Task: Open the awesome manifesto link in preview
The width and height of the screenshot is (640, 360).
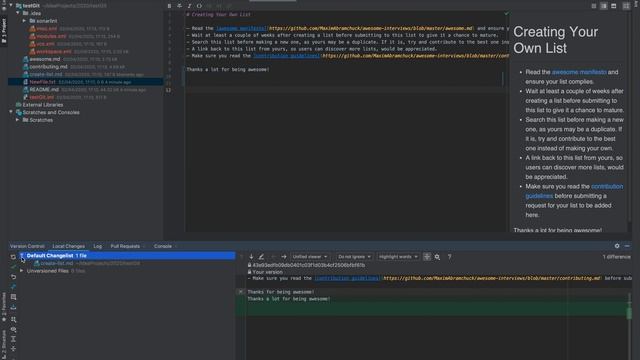Action: point(579,72)
